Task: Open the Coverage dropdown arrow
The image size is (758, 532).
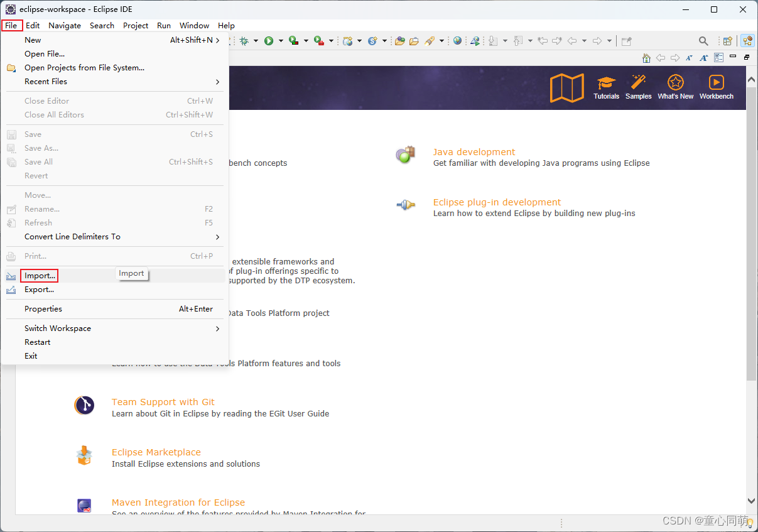Action: [x=306, y=41]
